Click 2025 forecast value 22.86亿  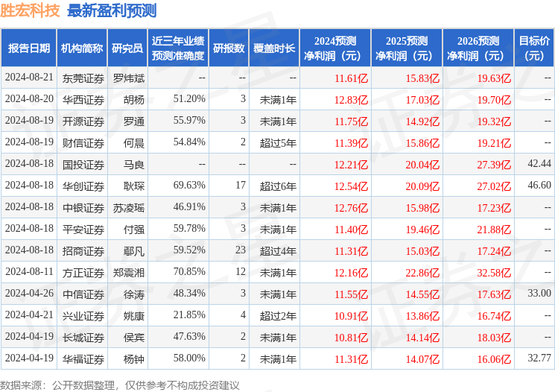[x=422, y=273]
